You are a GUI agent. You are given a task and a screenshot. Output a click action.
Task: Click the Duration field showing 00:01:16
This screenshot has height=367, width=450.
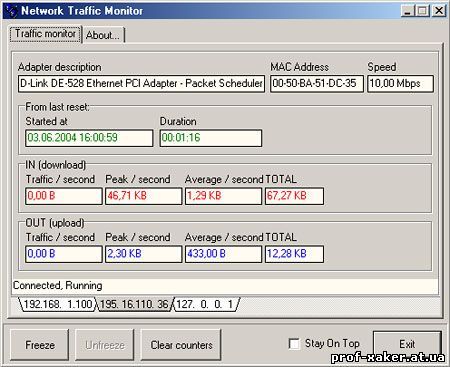(211, 138)
